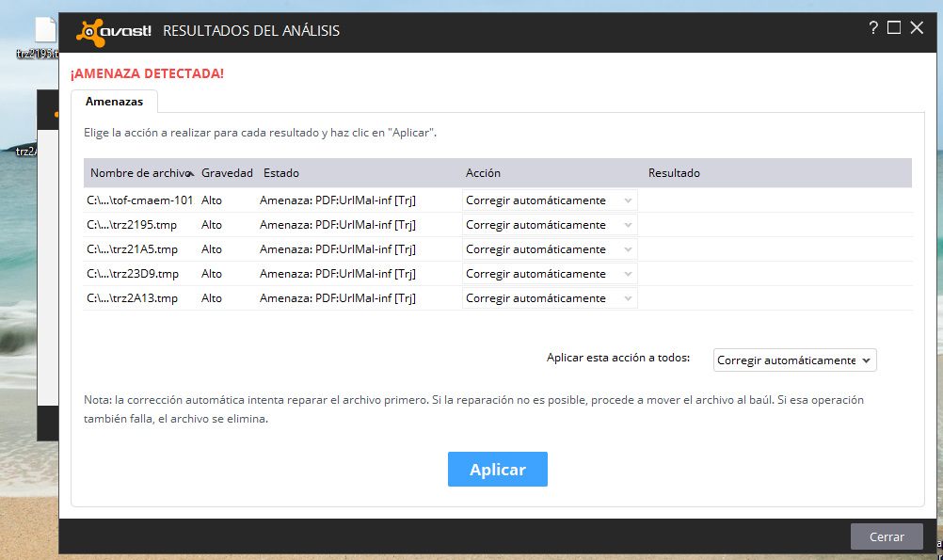
Task: Click the ¡AMENAZA DETECTADA! heading
Action: point(148,73)
